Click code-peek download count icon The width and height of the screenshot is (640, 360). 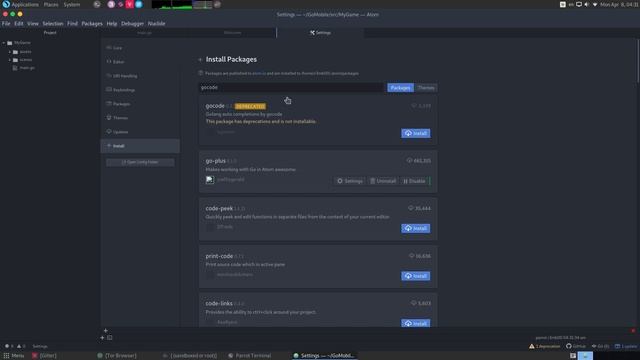pos(411,208)
